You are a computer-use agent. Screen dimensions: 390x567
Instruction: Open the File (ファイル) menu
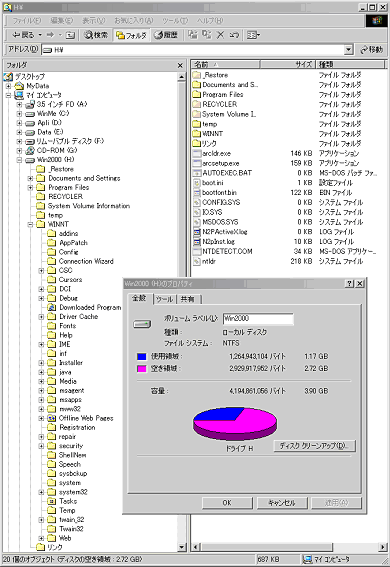click(27, 21)
